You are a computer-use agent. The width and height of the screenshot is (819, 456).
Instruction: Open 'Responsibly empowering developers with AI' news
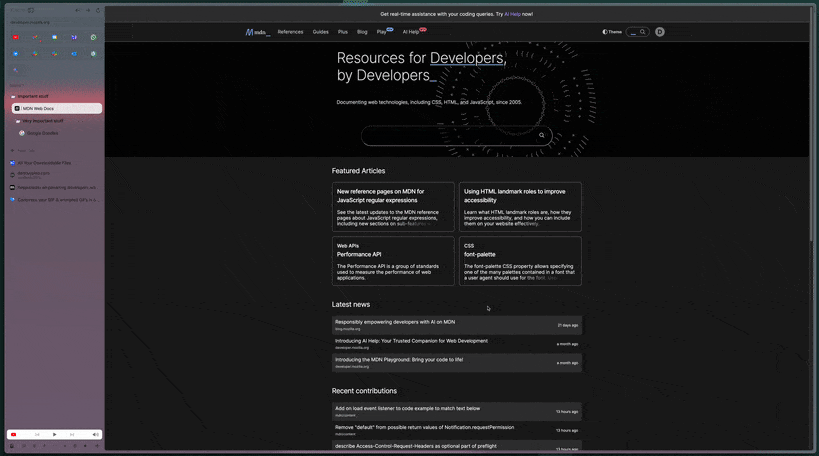(457, 325)
